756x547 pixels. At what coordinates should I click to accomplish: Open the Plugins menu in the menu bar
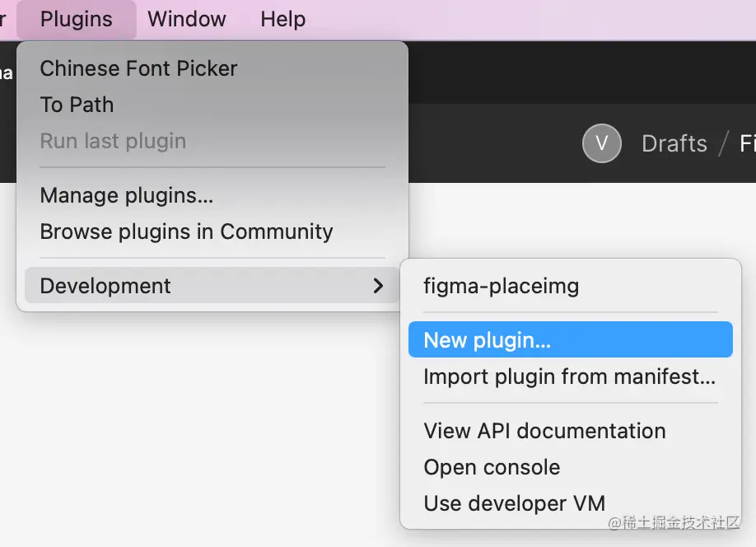[76, 19]
